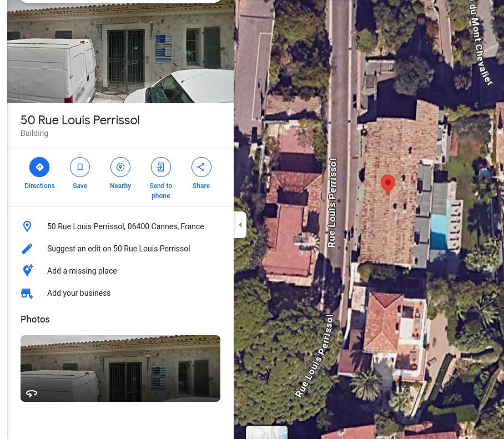Open the street view photo thumbnail
The height and width of the screenshot is (439, 504).
120,369
